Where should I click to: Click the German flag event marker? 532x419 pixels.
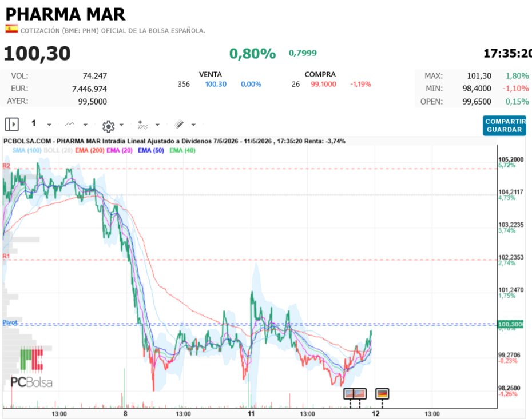(382, 394)
